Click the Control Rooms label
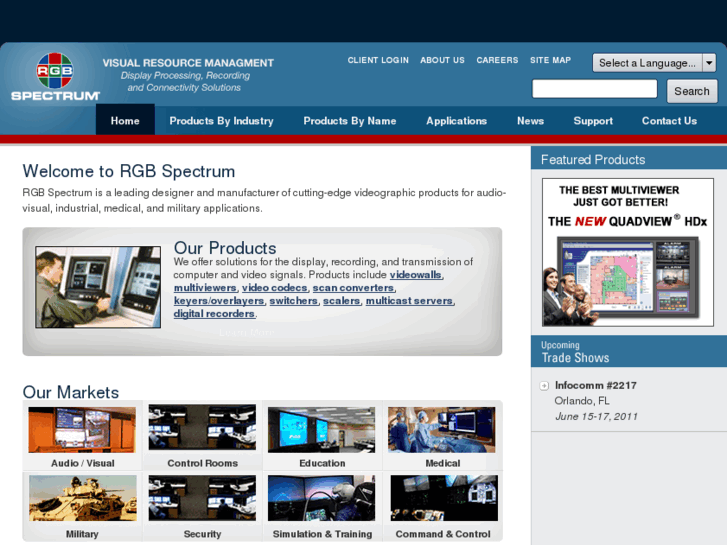The width and height of the screenshot is (727, 545). pyautogui.click(x=203, y=463)
